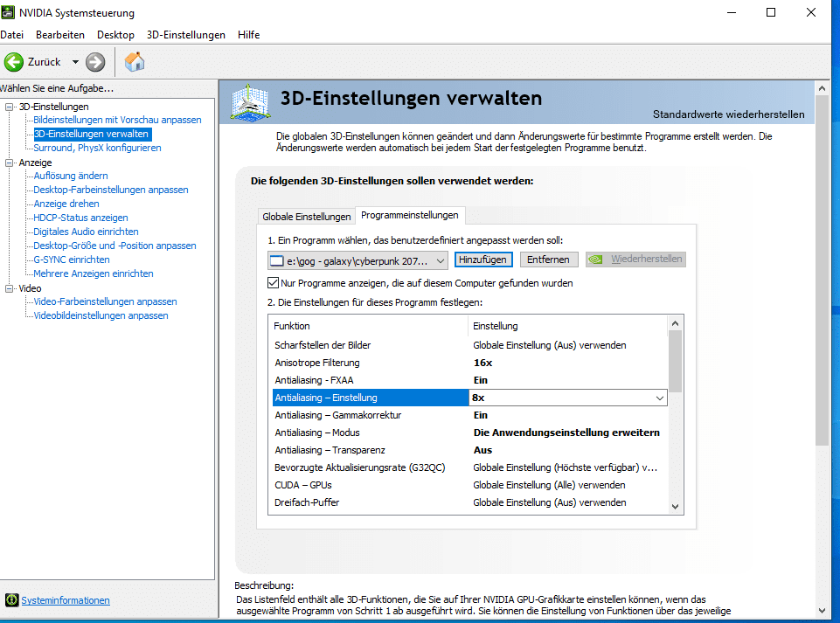This screenshot has width=840, height=623.
Task: Select the CUDA – GPUs row
Action: tap(469, 485)
